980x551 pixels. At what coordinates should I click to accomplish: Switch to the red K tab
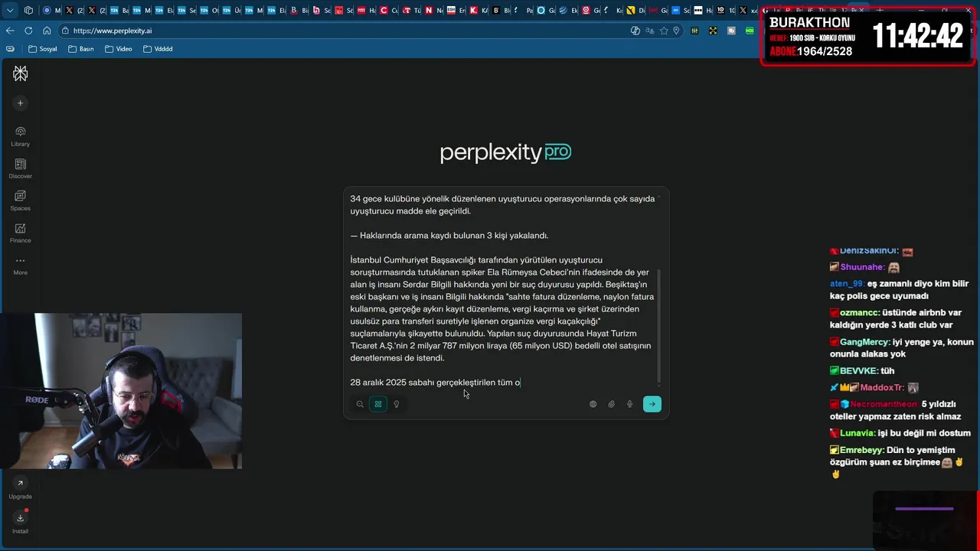[479, 11]
